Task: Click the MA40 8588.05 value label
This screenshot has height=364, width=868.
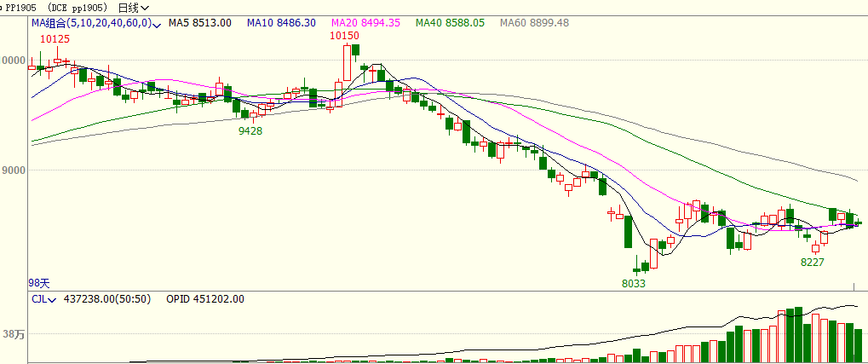Action: pyautogui.click(x=450, y=23)
